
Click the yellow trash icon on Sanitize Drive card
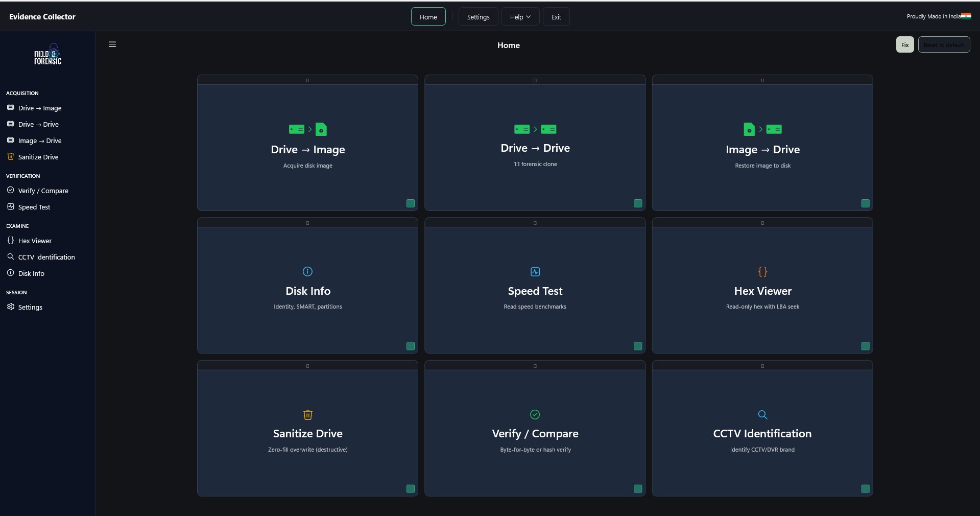(308, 414)
